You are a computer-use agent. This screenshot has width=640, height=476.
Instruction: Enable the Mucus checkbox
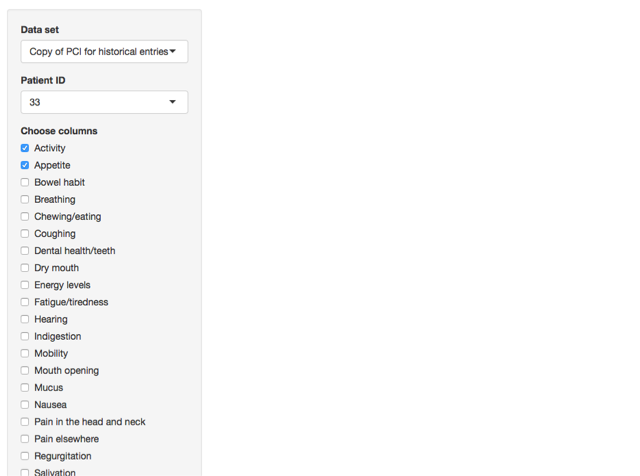(x=25, y=387)
